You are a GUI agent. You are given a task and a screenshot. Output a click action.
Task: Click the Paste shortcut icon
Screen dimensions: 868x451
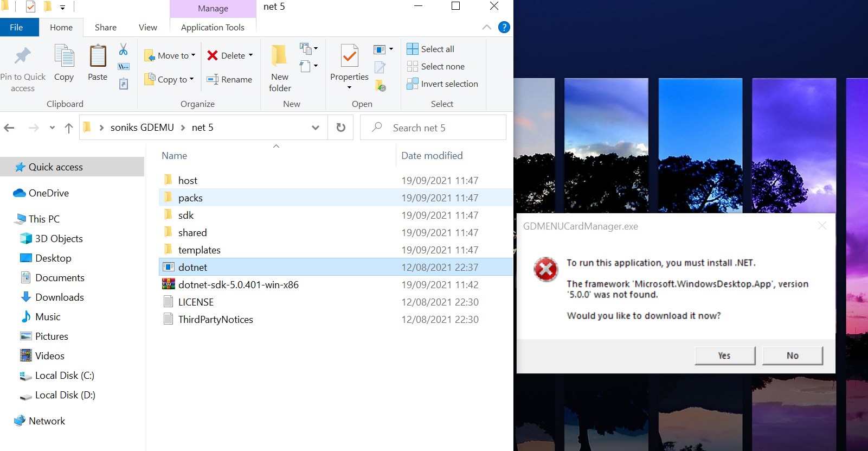(124, 84)
